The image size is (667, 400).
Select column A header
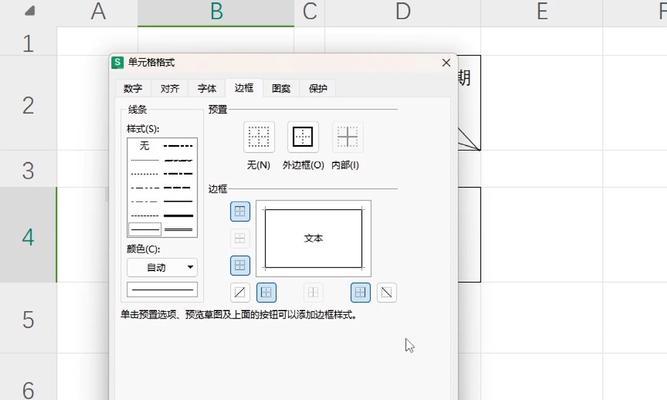click(97, 12)
